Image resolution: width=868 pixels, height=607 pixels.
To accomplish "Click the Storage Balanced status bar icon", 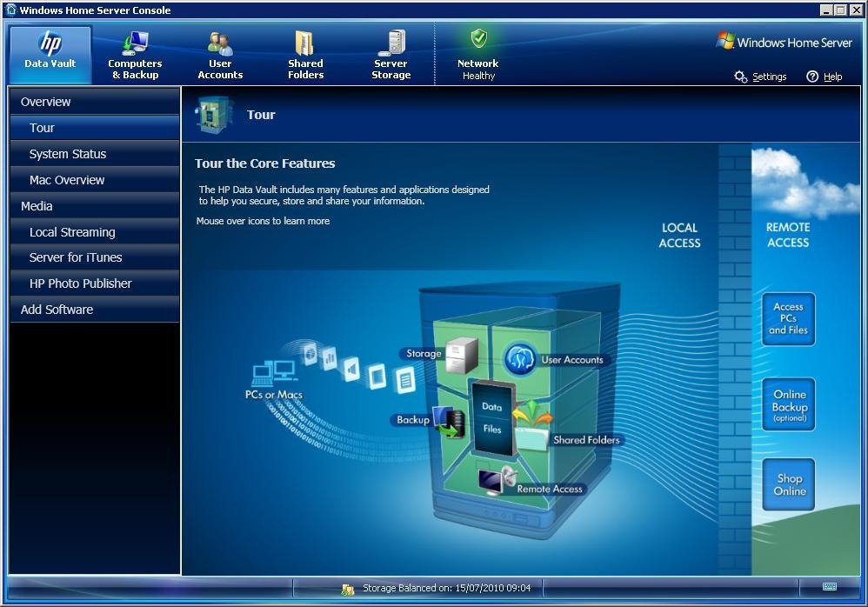I will pyautogui.click(x=348, y=590).
